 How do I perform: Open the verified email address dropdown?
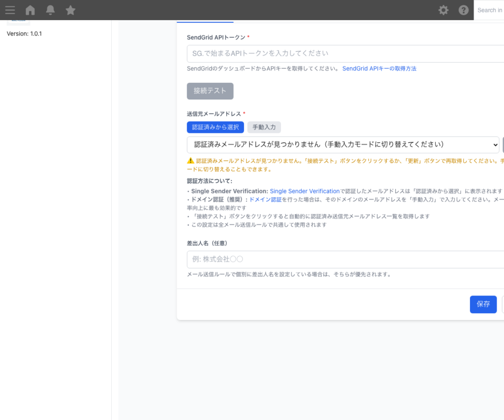pos(340,145)
